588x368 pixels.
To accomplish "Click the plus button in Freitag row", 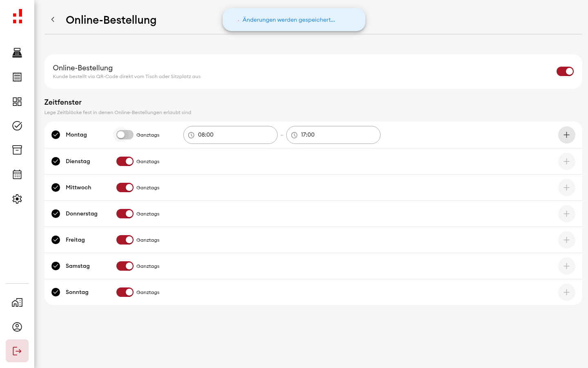I will pyautogui.click(x=566, y=240).
